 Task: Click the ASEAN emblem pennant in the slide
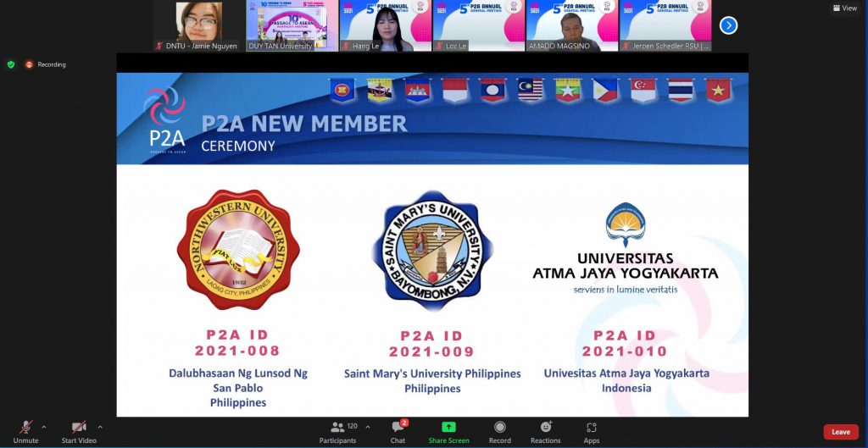[x=342, y=90]
